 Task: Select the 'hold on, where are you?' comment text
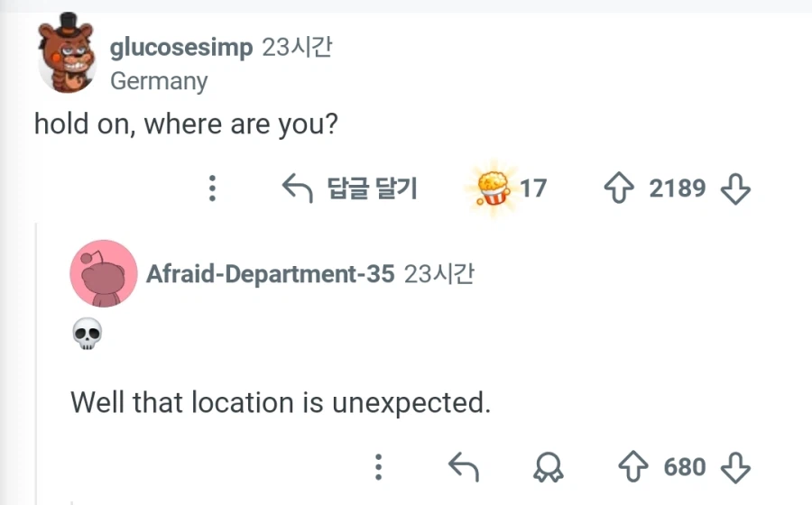pyautogui.click(x=186, y=124)
